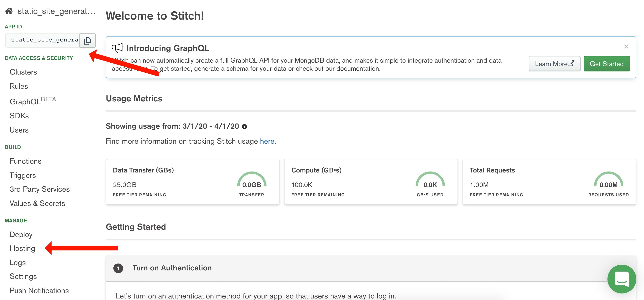644x300 pixels.
Task: Open 3rd Party Services
Action: click(x=39, y=189)
